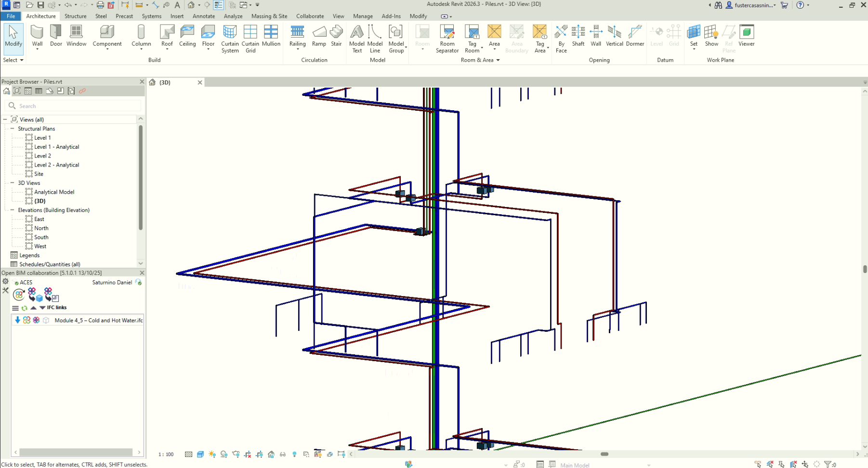
Task: Select the Module 4_5 – Cold and Hot Water.ifc link
Action: tap(99, 320)
